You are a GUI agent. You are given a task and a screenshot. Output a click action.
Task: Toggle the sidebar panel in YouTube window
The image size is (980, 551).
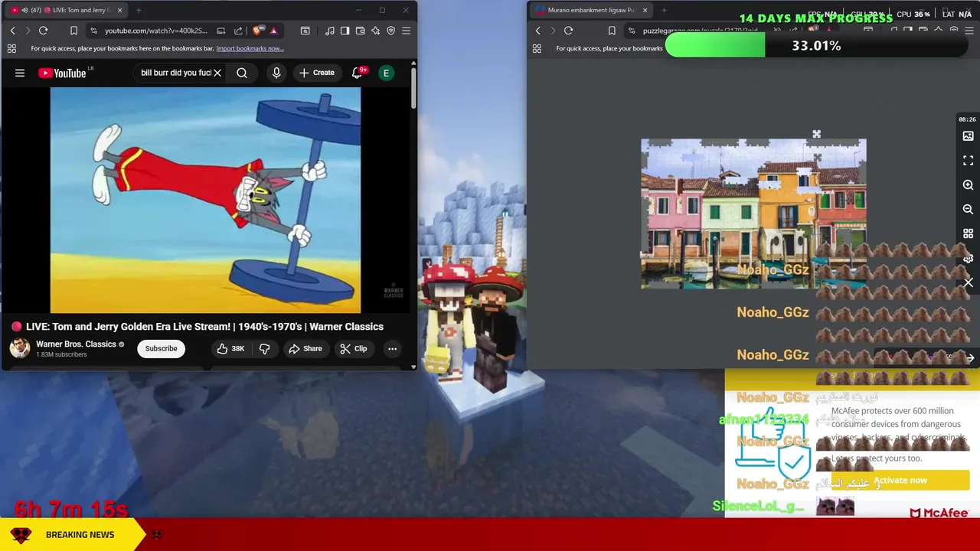coord(345,31)
